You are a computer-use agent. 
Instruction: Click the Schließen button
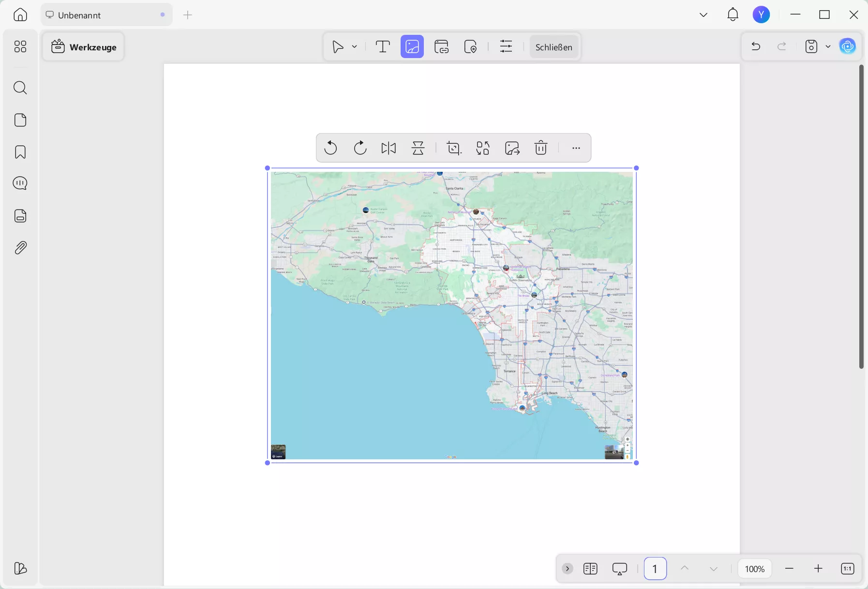pos(554,47)
